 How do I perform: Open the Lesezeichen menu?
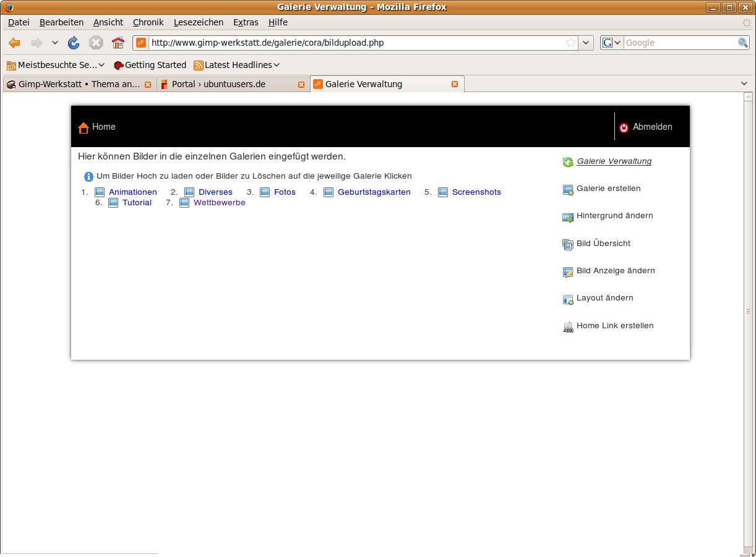199,22
